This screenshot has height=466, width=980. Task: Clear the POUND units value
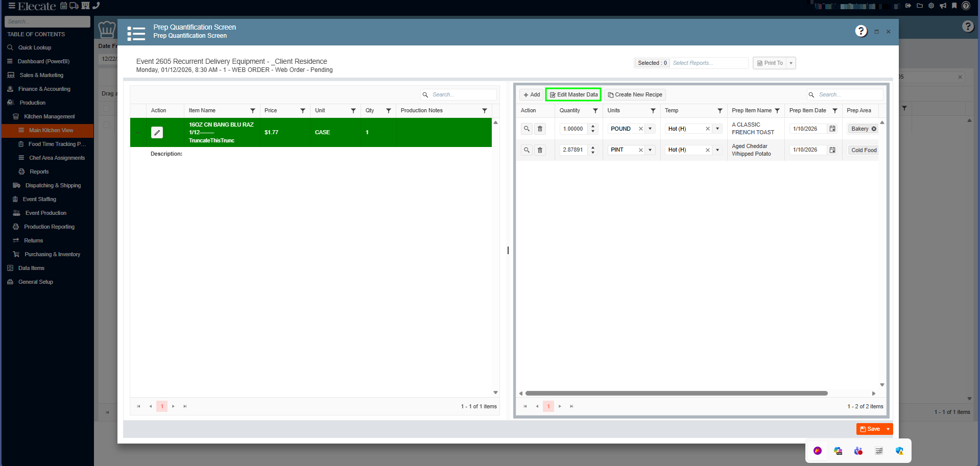(x=640, y=129)
